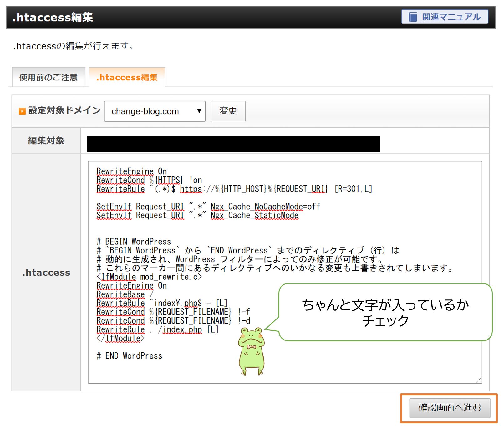
Task: Click the blacked-out 編集対象 path bar
Action: click(233, 144)
